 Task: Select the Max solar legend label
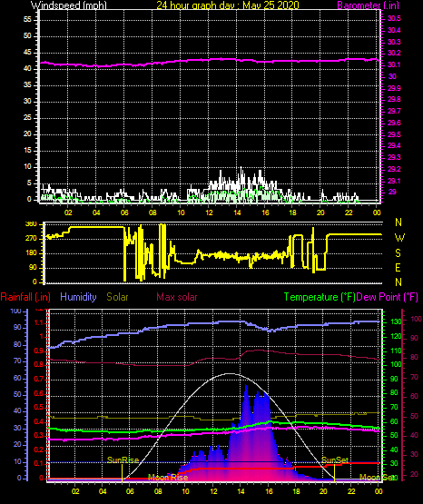point(177,297)
